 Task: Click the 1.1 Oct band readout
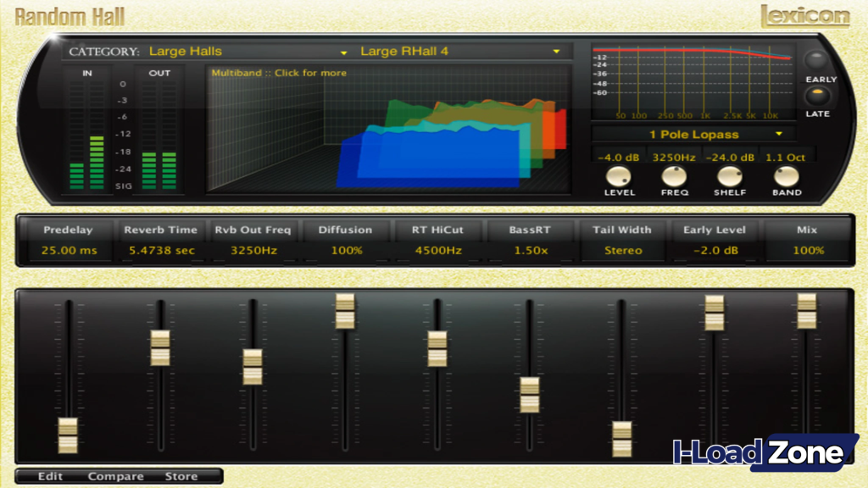(785, 158)
